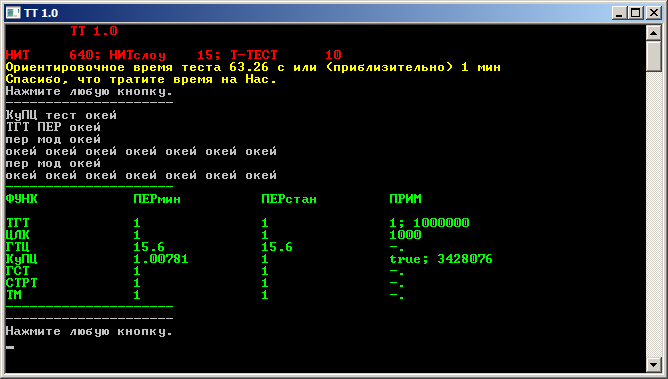Screen dimensions: 668x379
Task: Click the 'true; 3428076' note value
Action: pyautogui.click(x=441, y=259)
